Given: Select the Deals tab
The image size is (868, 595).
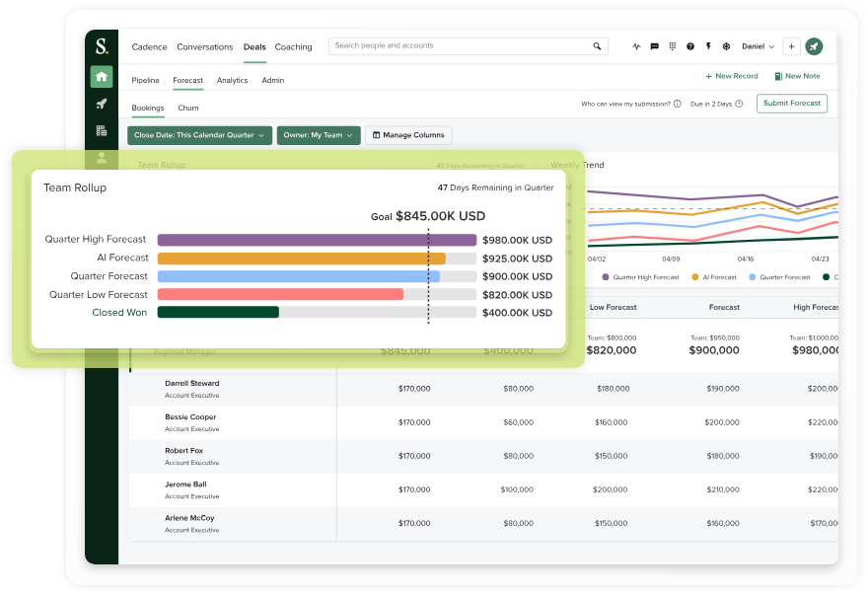Looking at the screenshot, I should (x=254, y=47).
